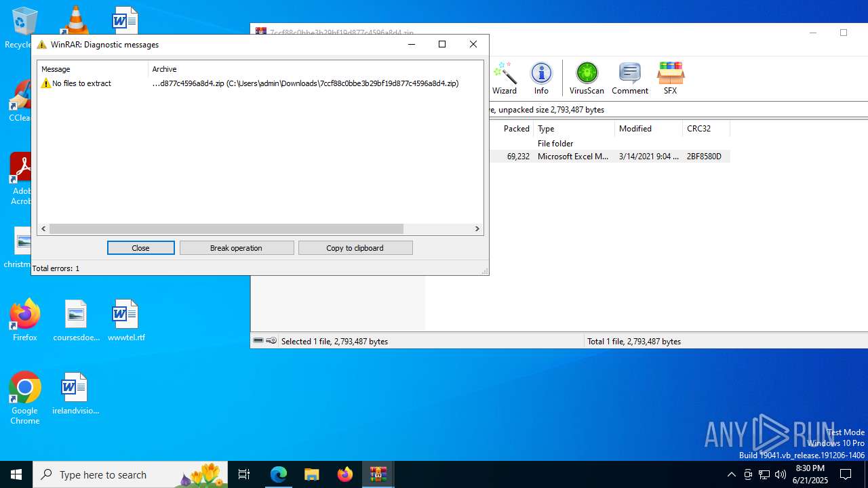Launch Microsoft Edge from the taskbar

point(279,474)
